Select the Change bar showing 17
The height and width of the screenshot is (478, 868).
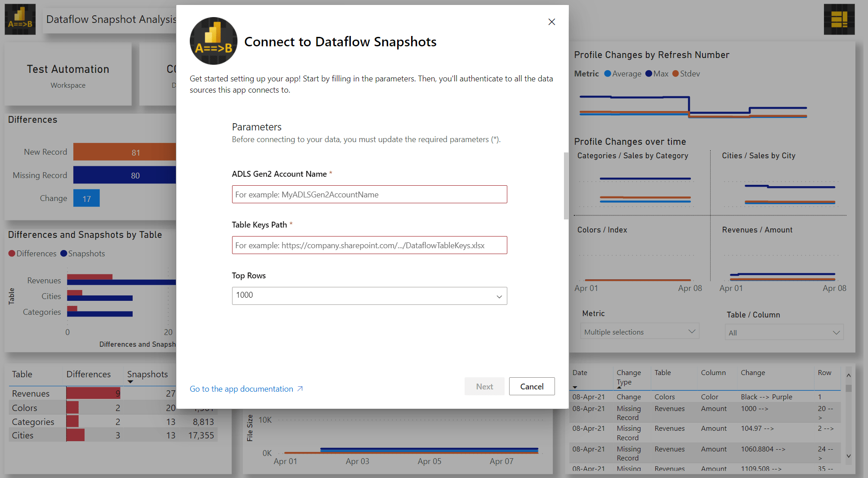(x=86, y=198)
